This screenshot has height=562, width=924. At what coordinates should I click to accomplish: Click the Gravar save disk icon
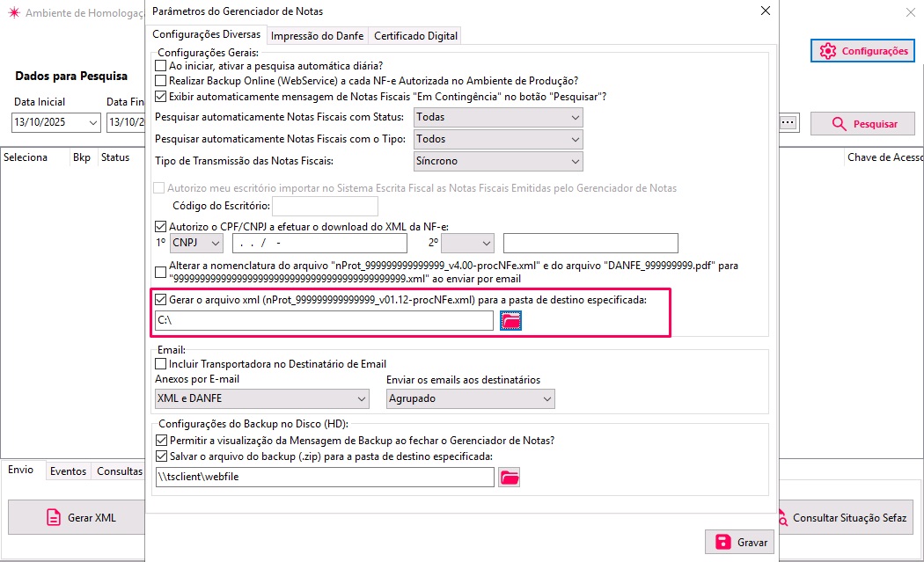pos(723,542)
